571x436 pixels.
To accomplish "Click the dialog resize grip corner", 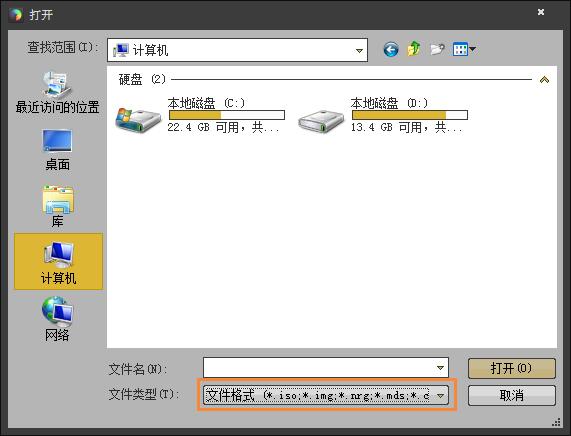I will [556, 422].
